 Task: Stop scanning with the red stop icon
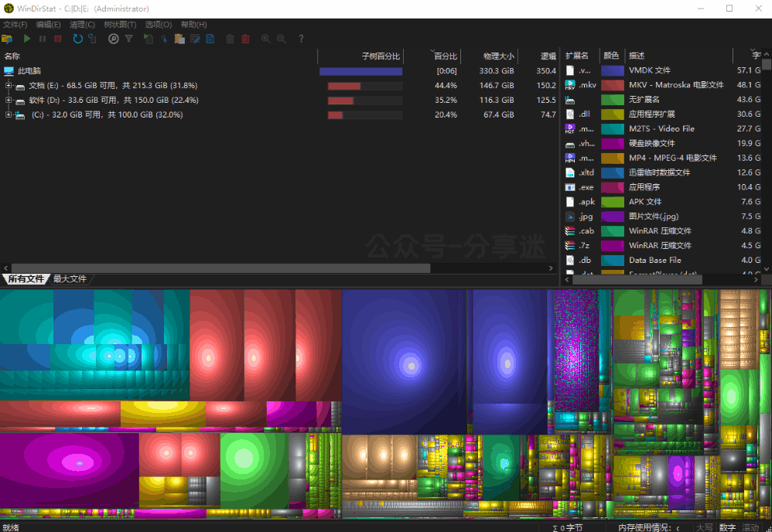click(57, 38)
